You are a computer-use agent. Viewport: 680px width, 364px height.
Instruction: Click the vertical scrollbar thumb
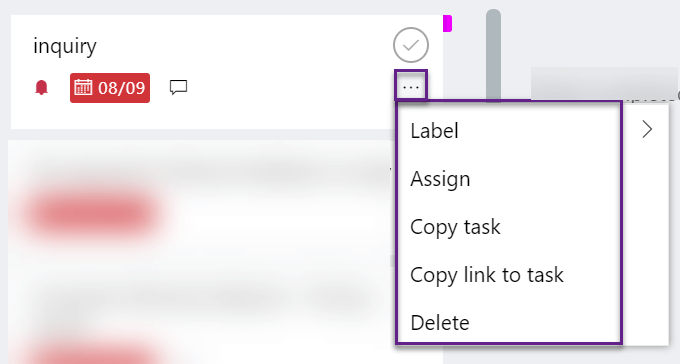[493, 55]
